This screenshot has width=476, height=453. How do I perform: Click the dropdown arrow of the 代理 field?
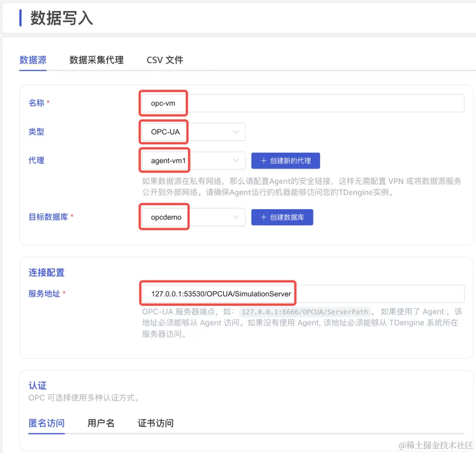click(x=235, y=160)
